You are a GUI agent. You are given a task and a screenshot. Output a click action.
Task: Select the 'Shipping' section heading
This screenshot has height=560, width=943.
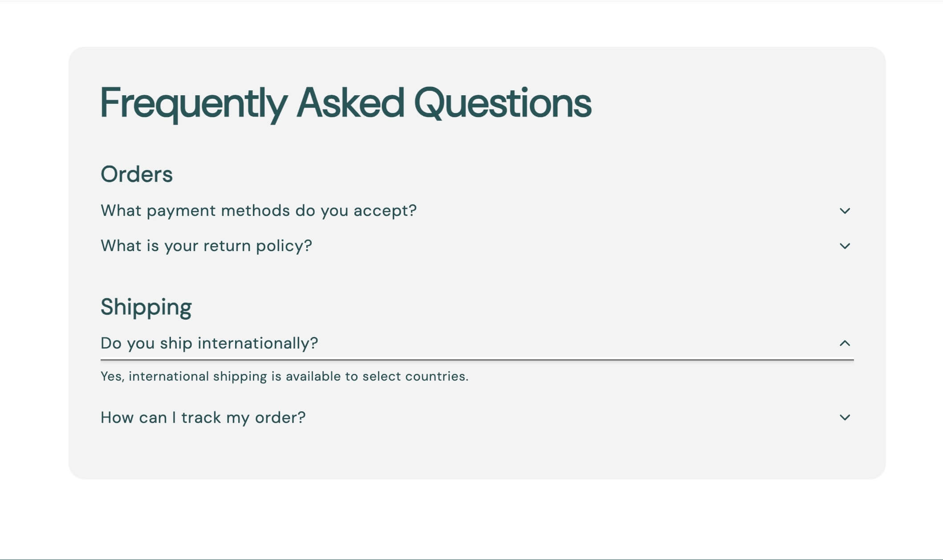click(146, 307)
